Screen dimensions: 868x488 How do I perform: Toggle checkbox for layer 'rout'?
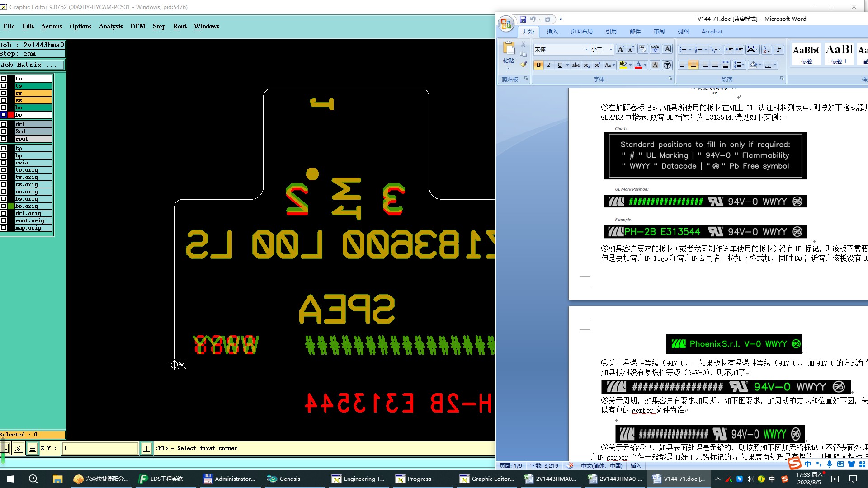point(4,139)
